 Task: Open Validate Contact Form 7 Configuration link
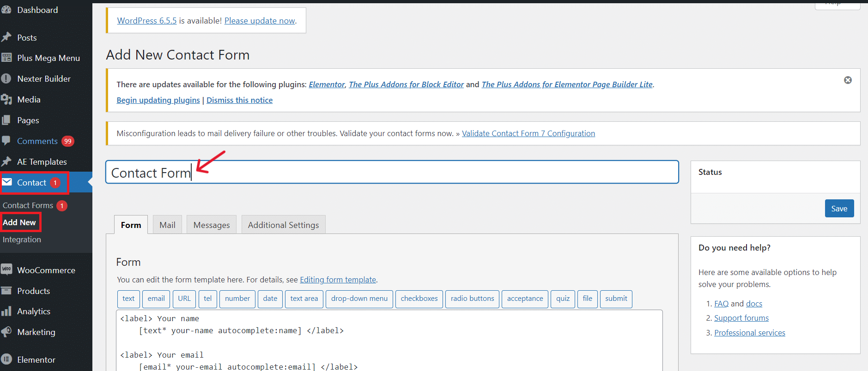tap(528, 133)
